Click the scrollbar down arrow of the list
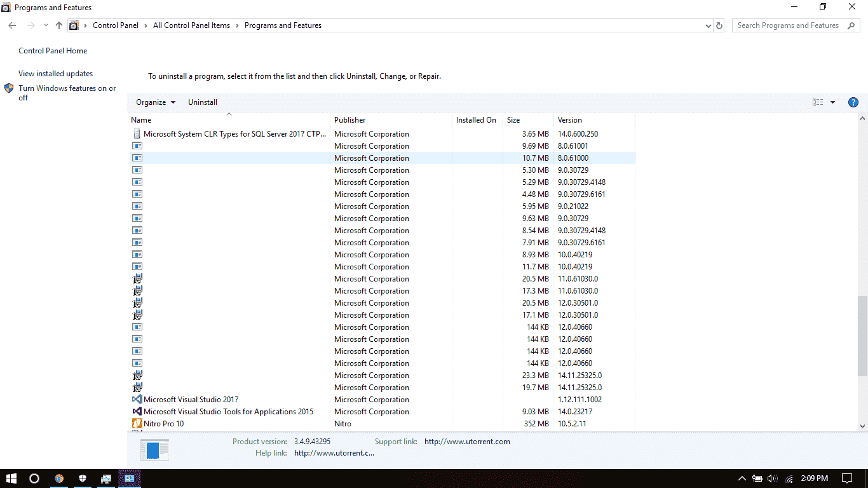 [862, 426]
